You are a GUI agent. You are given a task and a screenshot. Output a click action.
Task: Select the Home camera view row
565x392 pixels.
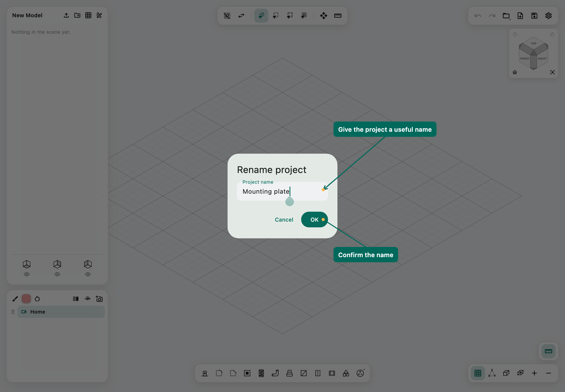[x=61, y=312]
